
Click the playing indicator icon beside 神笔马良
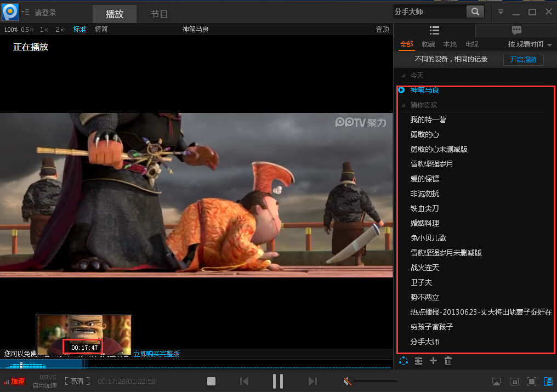click(401, 90)
